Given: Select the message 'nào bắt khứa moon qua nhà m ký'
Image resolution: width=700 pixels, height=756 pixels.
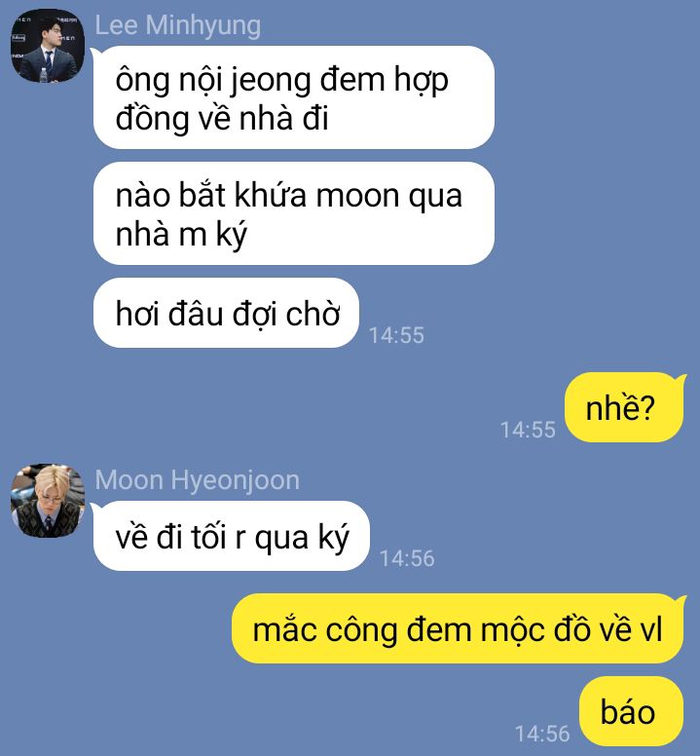Looking at the screenshot, I should [294, 213].
